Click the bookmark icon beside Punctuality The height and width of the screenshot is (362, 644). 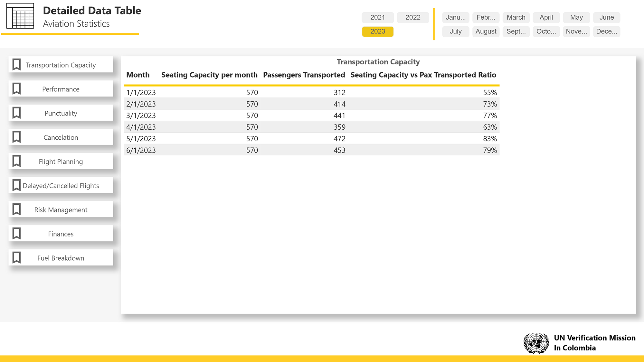(16, 113)
